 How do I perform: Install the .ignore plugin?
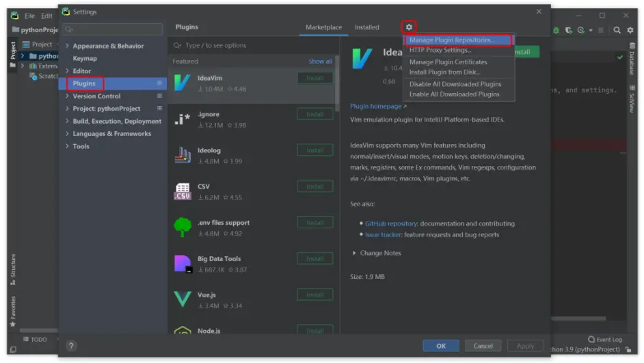pyautogui.click(x=315, y=114)
